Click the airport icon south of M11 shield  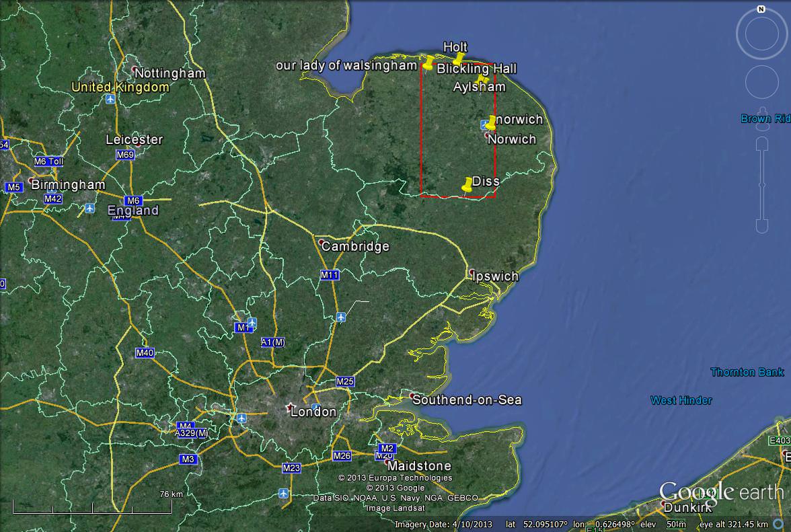click(x=341, y=317)
